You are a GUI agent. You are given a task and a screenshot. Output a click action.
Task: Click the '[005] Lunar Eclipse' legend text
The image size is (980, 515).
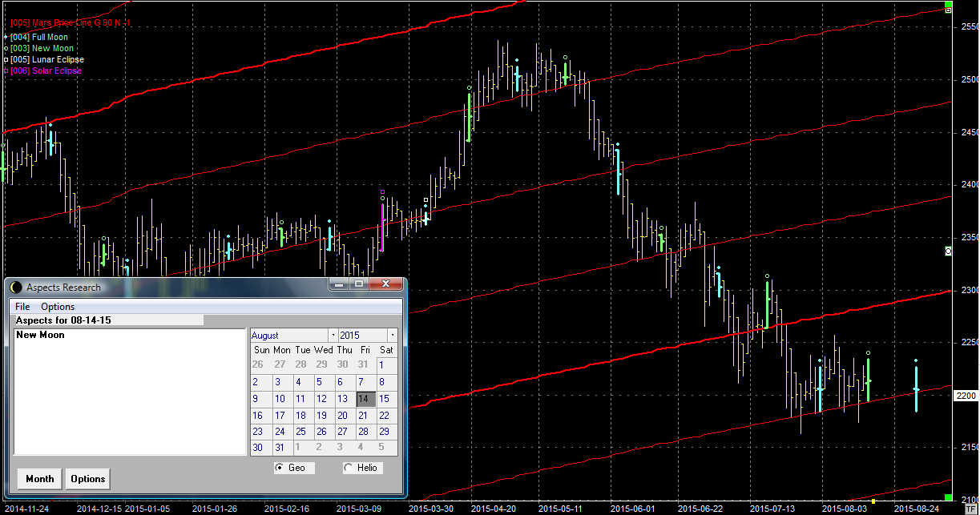47,60
